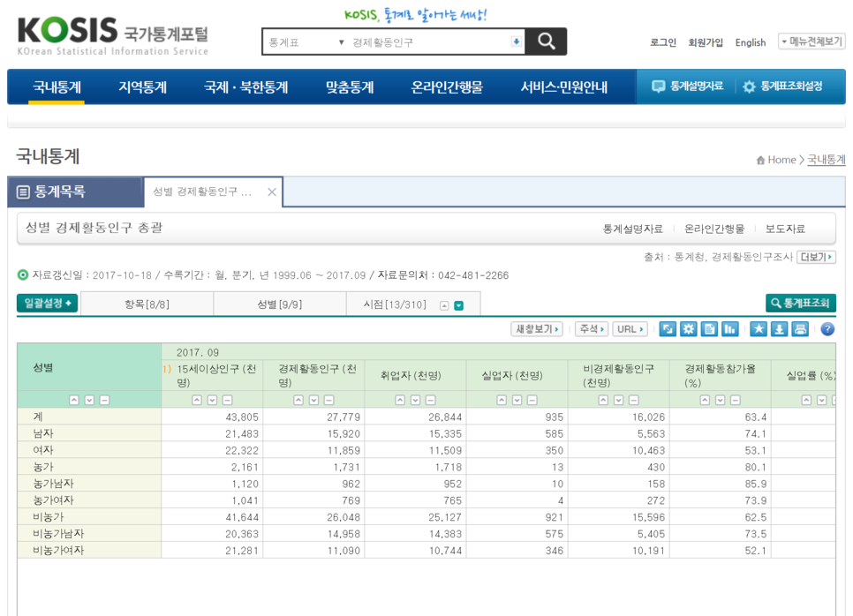Image resolution: width=853 pixels, height=616 pixels.
Task: Download the table using download icon
Action: point(779,329)
